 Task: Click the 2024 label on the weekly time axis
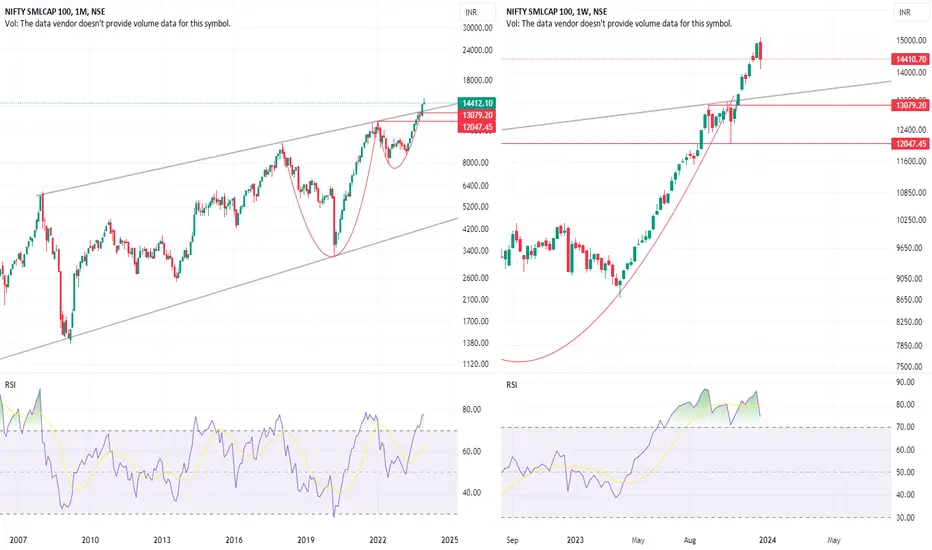[x=767, y=540]
